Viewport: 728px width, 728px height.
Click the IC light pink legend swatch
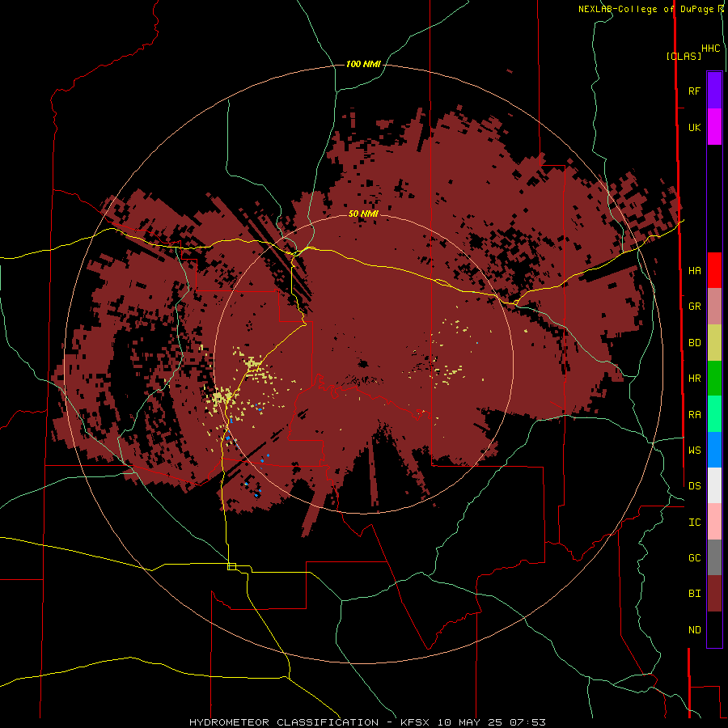coord(714,522)
